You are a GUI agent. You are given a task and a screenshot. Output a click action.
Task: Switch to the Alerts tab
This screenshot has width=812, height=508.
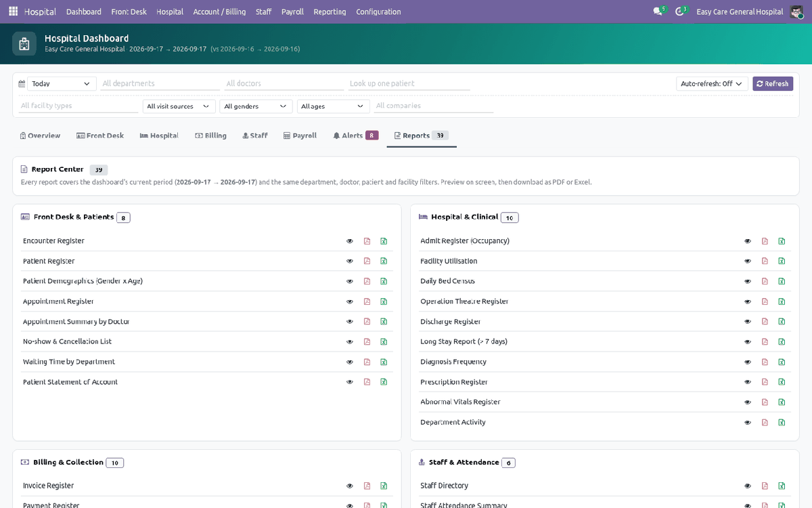(355, 135)
